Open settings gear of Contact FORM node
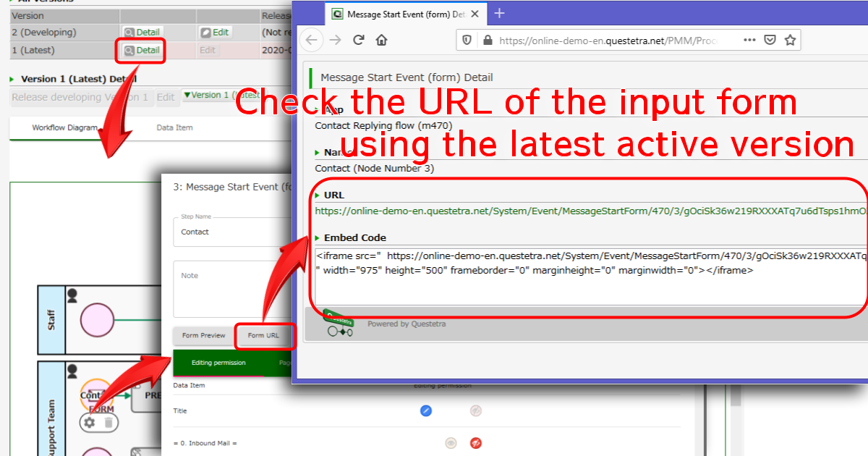The image size is (868, 456). [x=90, y=423]
